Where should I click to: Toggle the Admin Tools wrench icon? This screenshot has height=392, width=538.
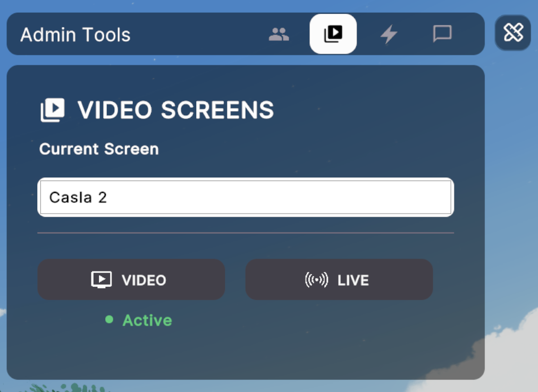pyautogui.click(x=513, y=33)
